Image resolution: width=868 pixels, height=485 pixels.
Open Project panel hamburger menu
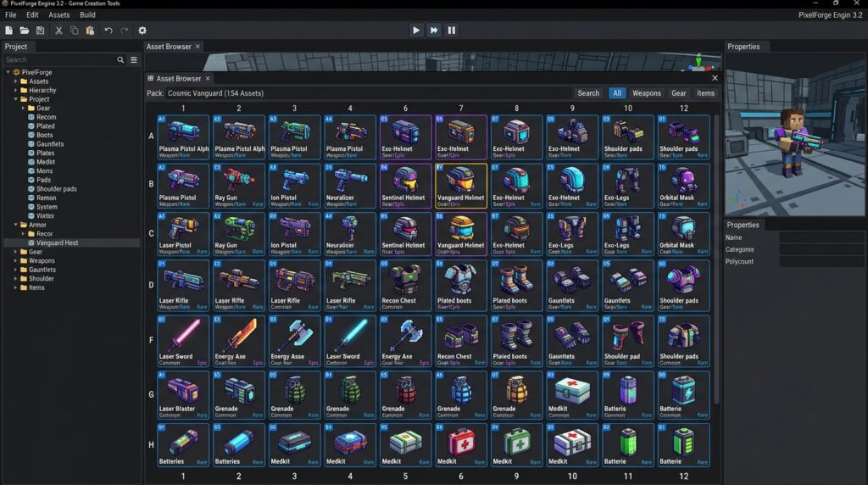(x=134, y=60)
